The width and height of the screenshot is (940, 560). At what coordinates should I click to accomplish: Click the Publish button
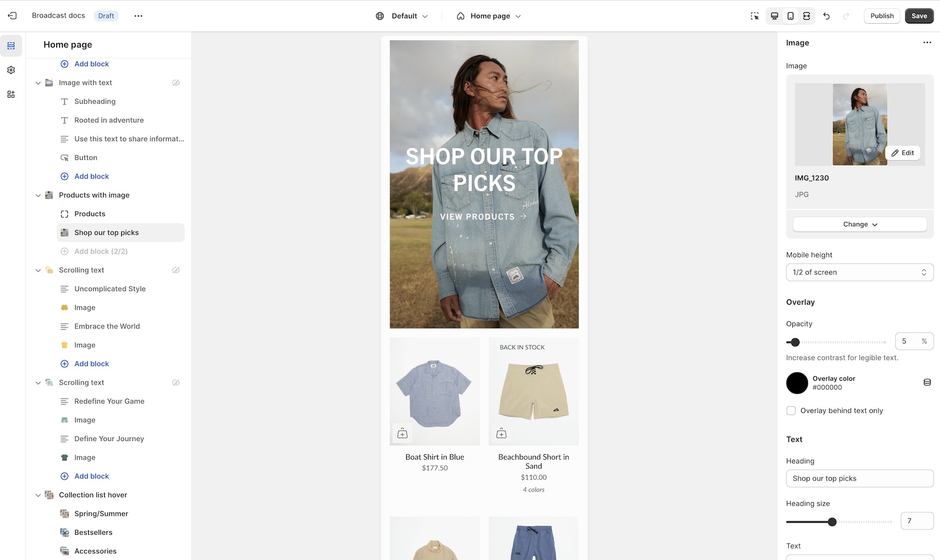882,16
